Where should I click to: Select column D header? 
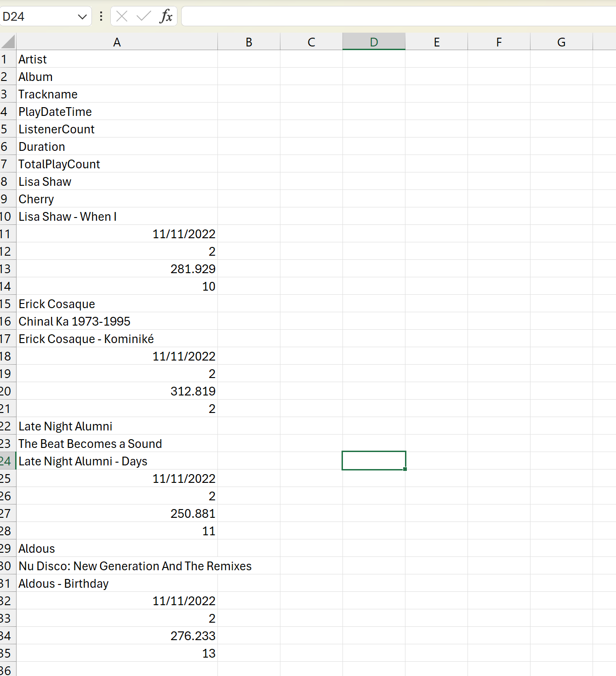click(374, 42)
